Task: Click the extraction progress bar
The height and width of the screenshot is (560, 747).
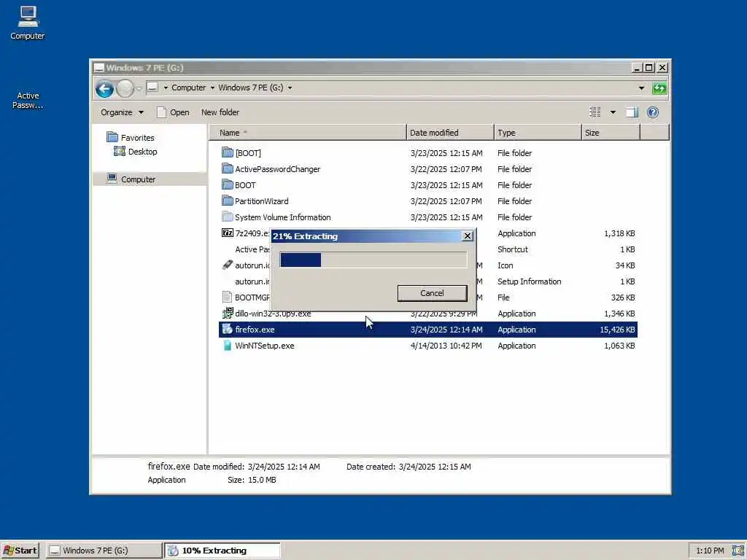Action: (373, 260)
